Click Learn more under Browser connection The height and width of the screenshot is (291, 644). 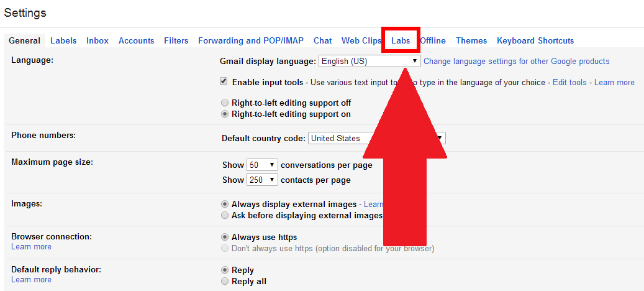coord(31,247)
